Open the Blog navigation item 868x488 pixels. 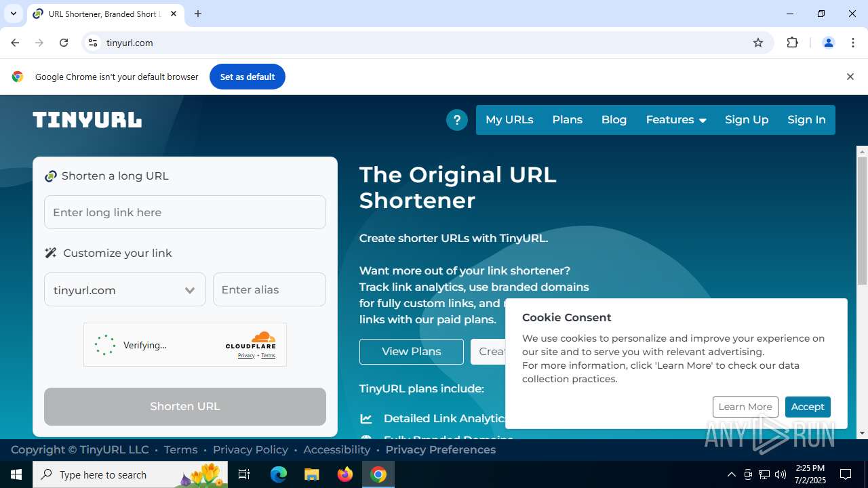pyautogui.click(x=614, y=120)
